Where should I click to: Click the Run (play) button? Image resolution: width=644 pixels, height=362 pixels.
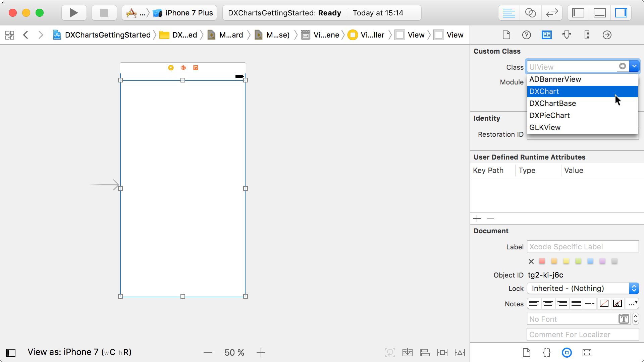(74, 13)
